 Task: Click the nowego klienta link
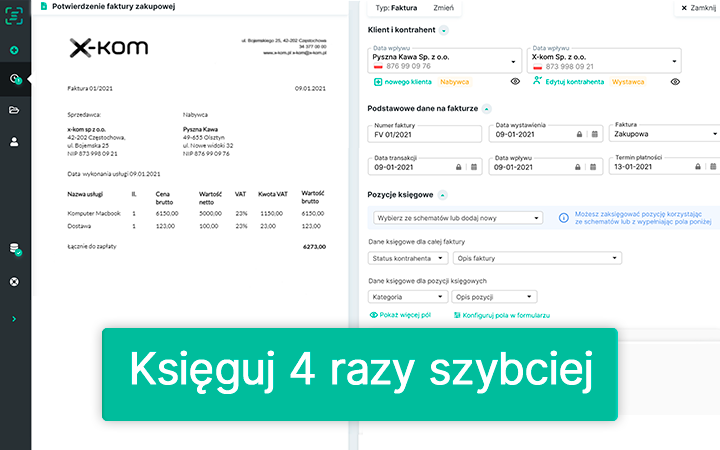pyautogui.click(x=408, y=82)
